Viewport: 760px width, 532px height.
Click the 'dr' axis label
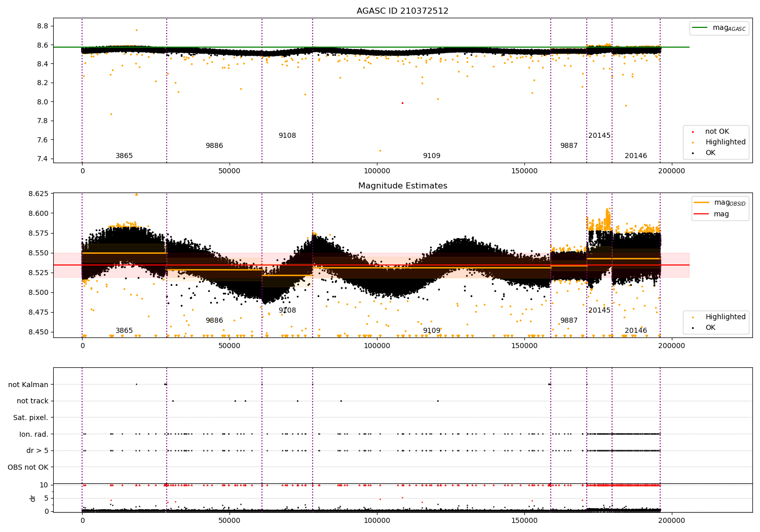pos(33,498)
